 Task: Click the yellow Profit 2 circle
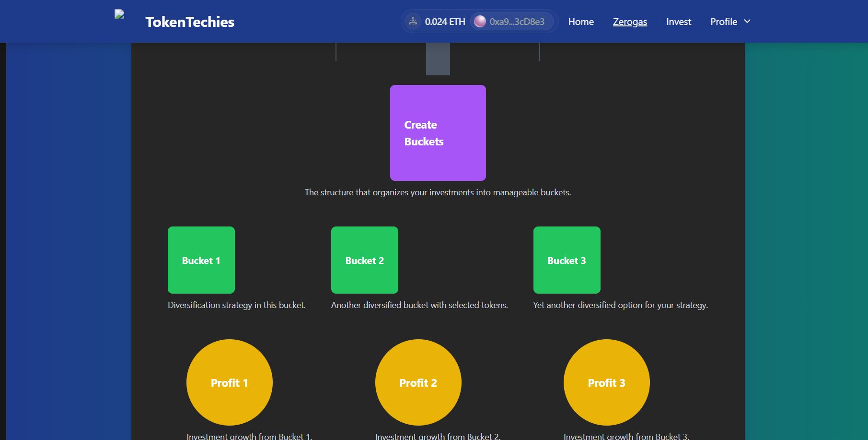coord(418,382)
